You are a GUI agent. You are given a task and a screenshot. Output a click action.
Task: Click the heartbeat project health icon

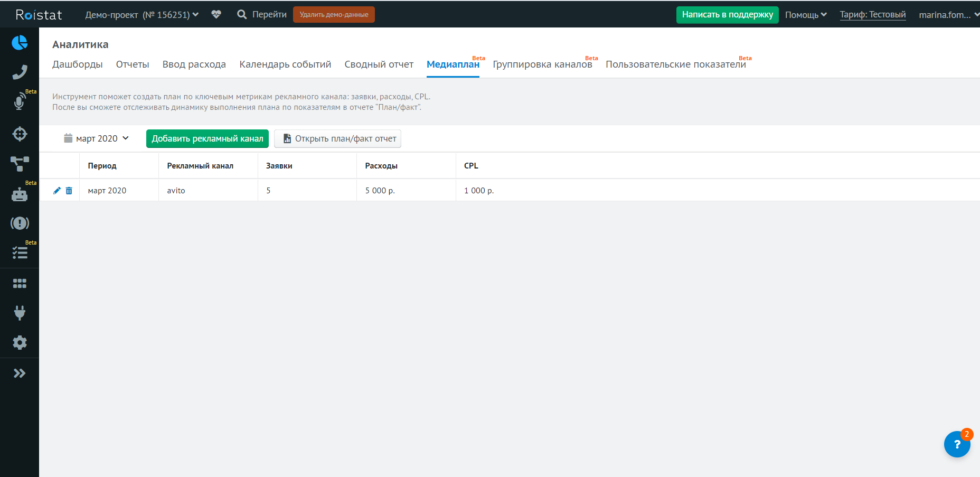tap(216, 14)
